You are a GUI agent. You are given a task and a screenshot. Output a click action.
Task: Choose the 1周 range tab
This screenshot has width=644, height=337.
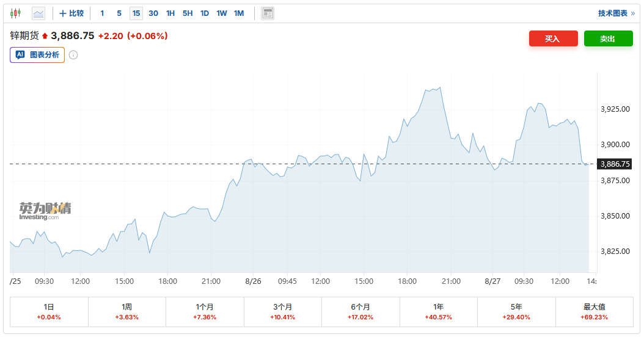coord(127,312)
